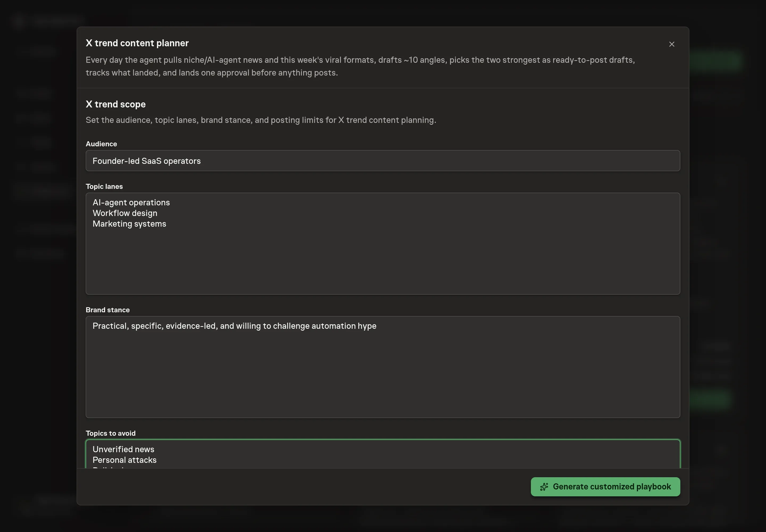
Task: Edit the Brand stance text area
Action: 383,367
